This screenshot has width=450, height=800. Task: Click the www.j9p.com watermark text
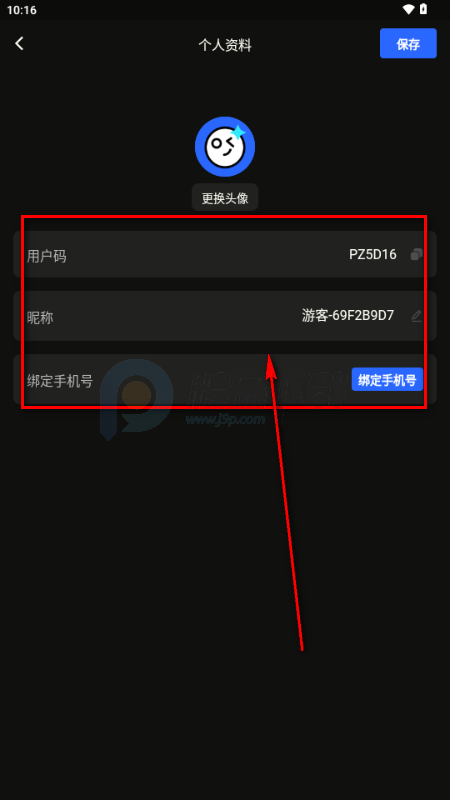pos(225,420)
